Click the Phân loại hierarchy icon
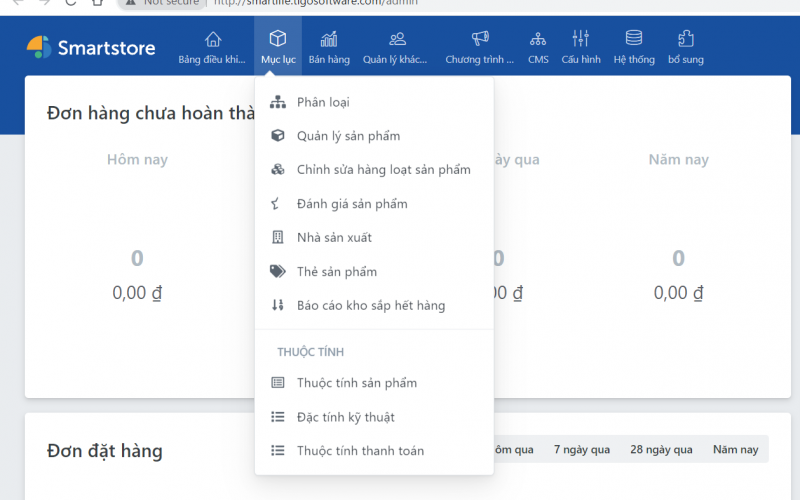800x500 pixels. (x=278, y=102)
